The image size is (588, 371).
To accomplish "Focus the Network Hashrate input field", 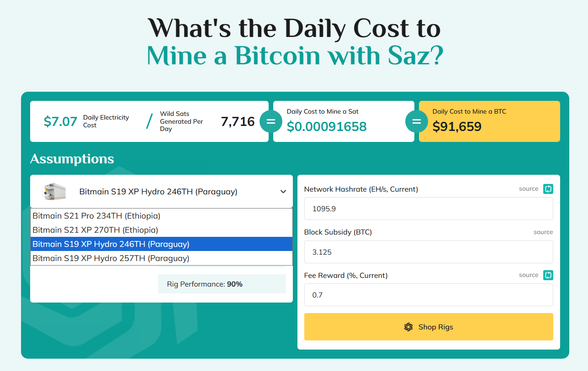I will pyautogui.click(x=429, y=209).
